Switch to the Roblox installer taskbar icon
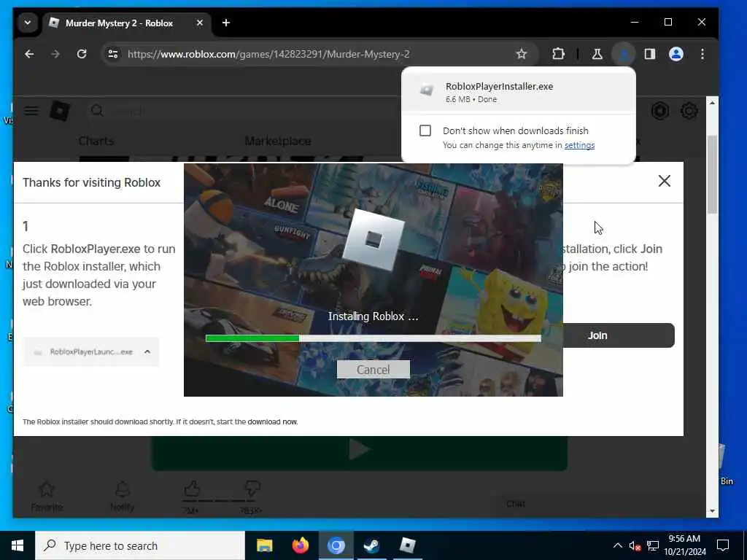 (x=407, y=545)
